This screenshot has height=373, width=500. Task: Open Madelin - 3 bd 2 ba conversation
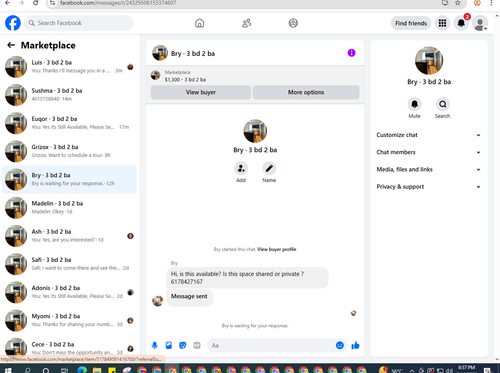click(69, 207)
